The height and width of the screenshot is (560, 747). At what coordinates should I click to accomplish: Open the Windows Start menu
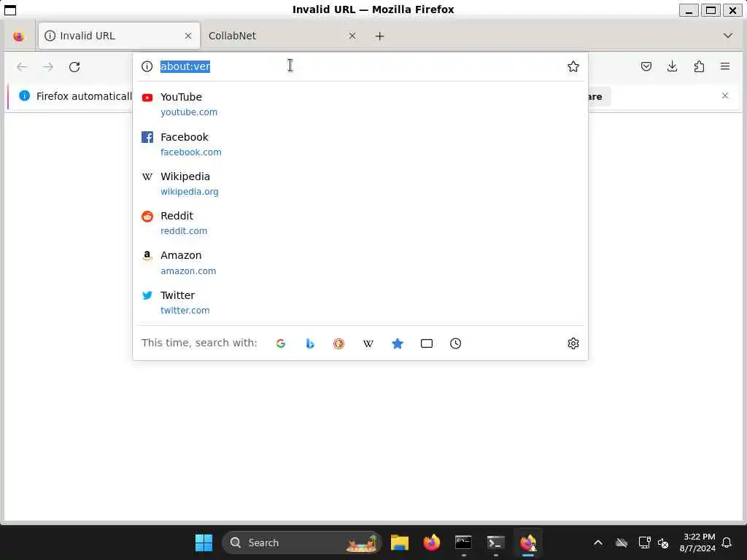click(204, 542)
